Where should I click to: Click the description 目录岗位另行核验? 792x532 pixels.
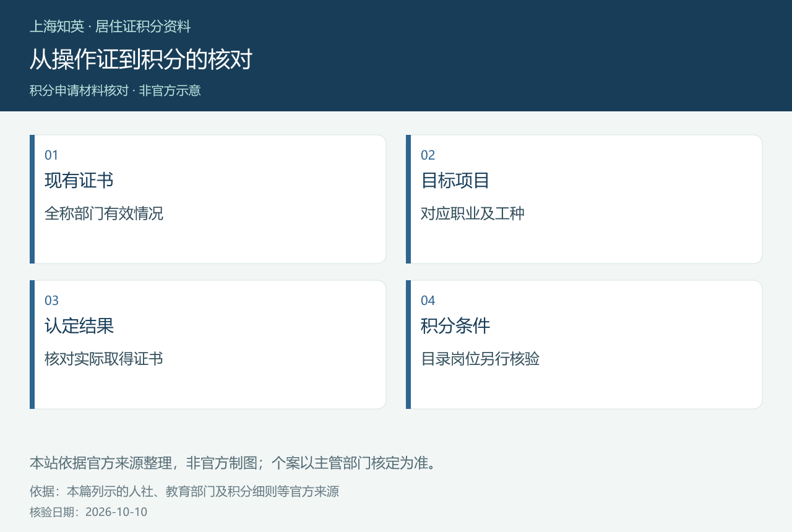[x=480, y=359]
